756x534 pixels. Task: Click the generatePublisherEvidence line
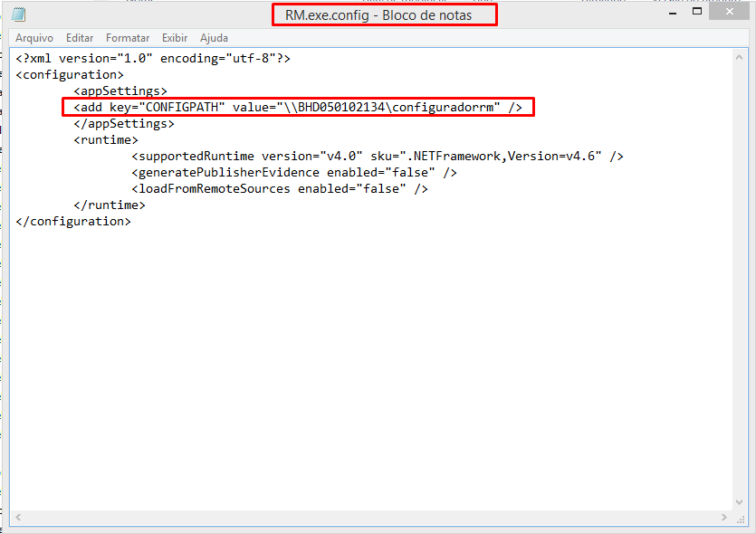[294, 173]
